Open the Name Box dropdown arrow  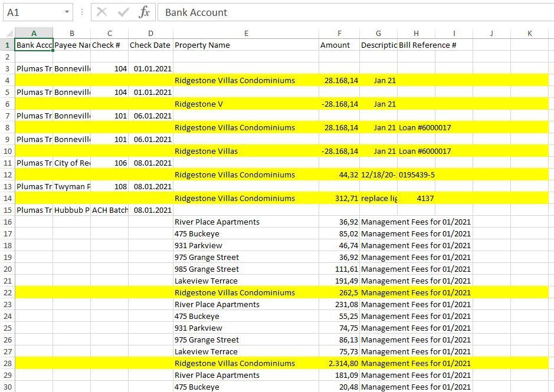coord(67,12)
